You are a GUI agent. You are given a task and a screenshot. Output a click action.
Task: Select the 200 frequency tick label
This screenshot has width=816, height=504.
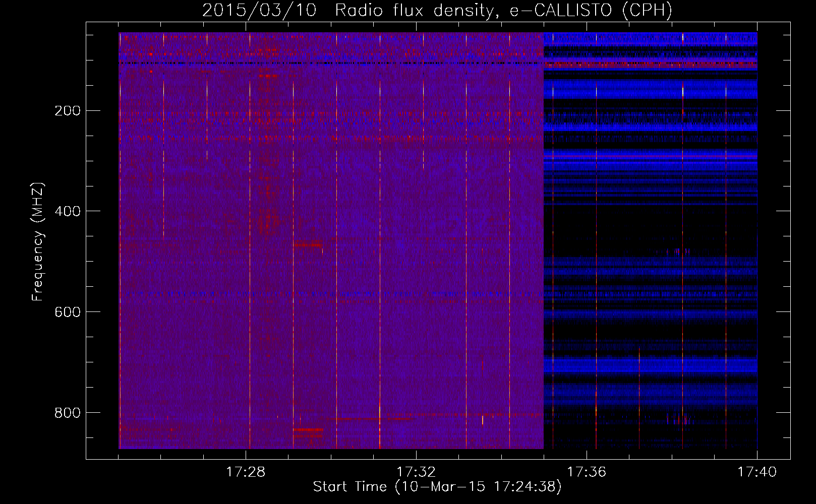68,110
